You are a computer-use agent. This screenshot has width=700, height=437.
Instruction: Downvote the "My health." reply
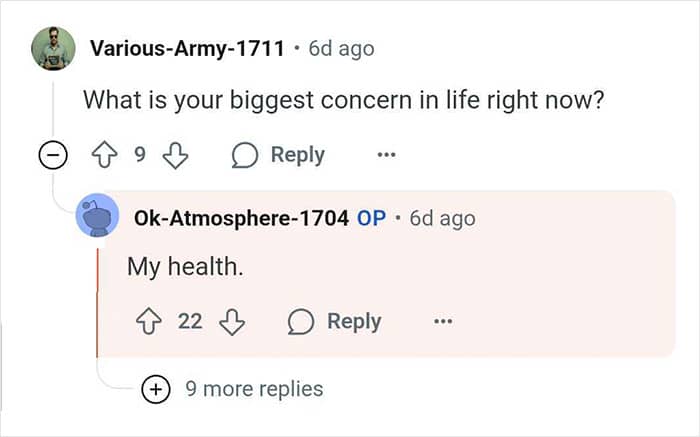(232, 322)
